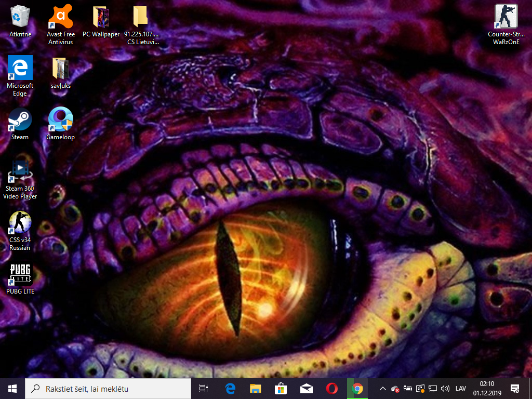Click the 'Rakstiet šeit, lai meklētu' search box
Image resolution: width=532 pixels, height=399 pixels.
[108, 389]
